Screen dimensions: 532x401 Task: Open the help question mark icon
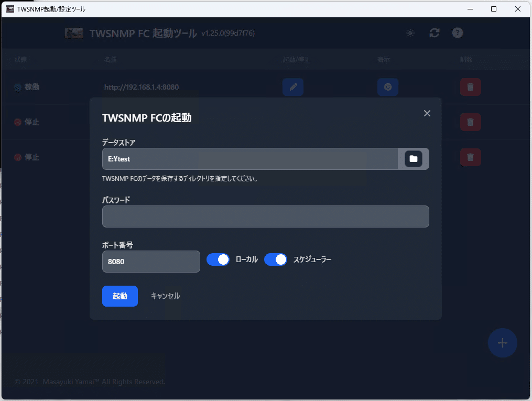[x=457, y=32]
